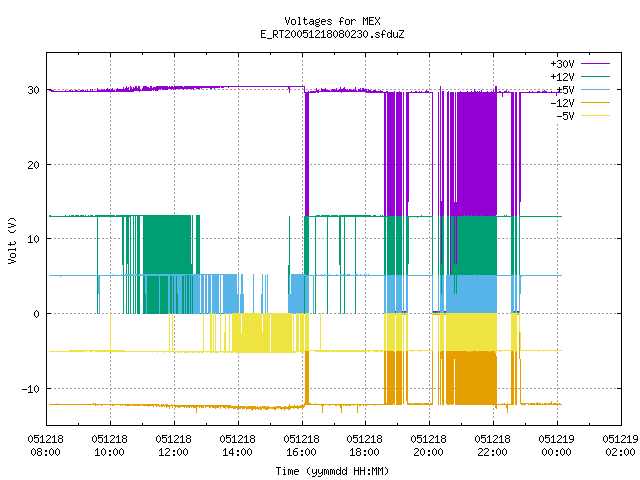Click the yellow -5V legend line sample
The image size is (640, 480).
595,116
